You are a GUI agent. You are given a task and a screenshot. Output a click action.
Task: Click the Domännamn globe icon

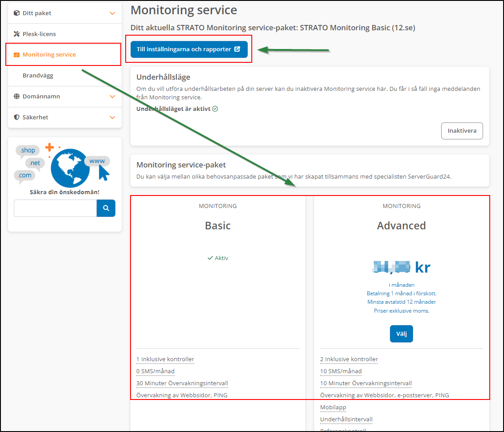click(x=16, y=96)
